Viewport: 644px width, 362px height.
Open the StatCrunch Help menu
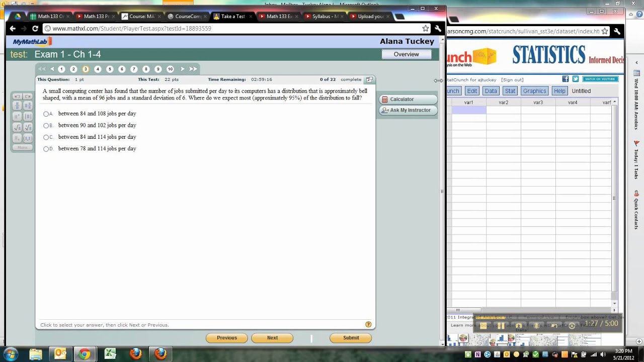559,91
